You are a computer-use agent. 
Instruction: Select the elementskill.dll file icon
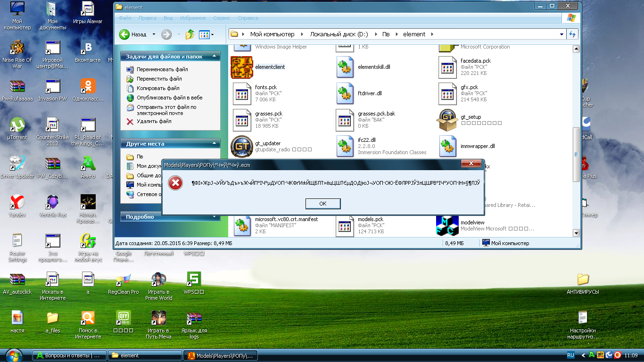tap(345, 67)
